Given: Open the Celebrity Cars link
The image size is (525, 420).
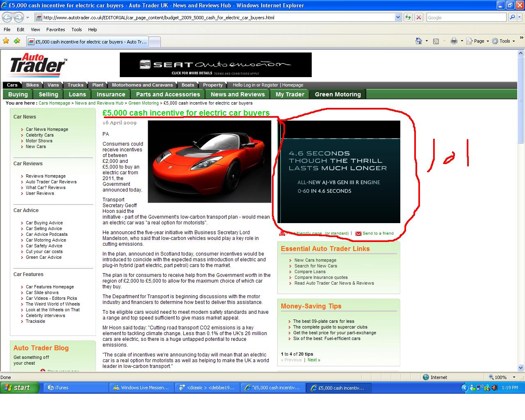Looking at the screenshot, I should 40,135.
